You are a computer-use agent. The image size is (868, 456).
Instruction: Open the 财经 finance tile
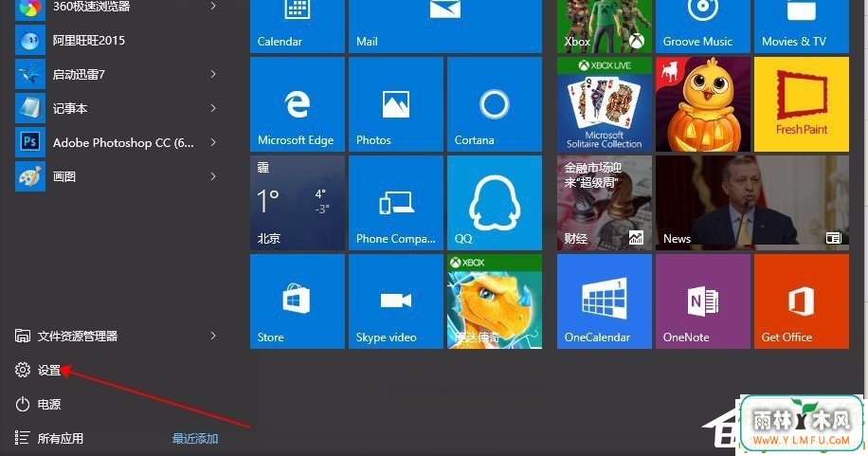click(x=604, y=203)
